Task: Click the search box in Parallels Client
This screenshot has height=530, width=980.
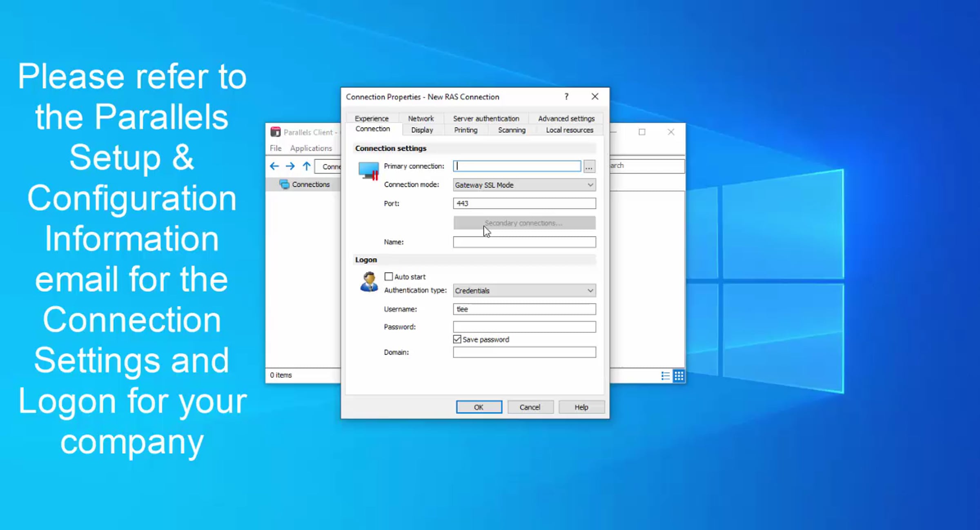Action: 647,166
